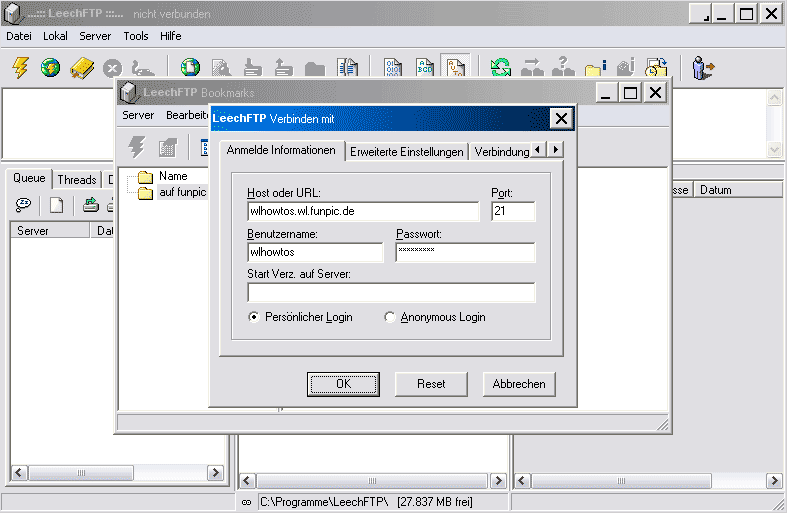Viewport: 787px width, 513px height.
Task: Click the greyed download tray icon
Action: [252, 68]
